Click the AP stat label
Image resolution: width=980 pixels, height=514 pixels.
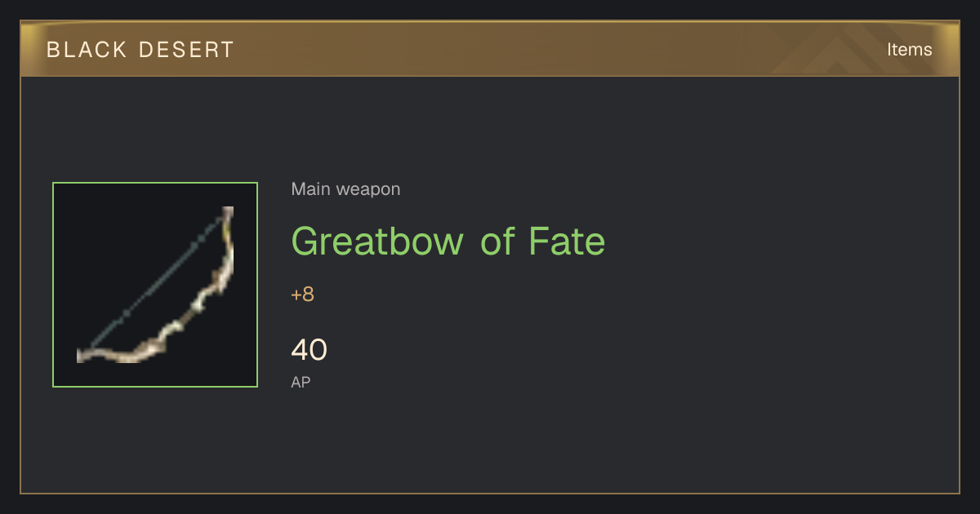click(301, 382)
